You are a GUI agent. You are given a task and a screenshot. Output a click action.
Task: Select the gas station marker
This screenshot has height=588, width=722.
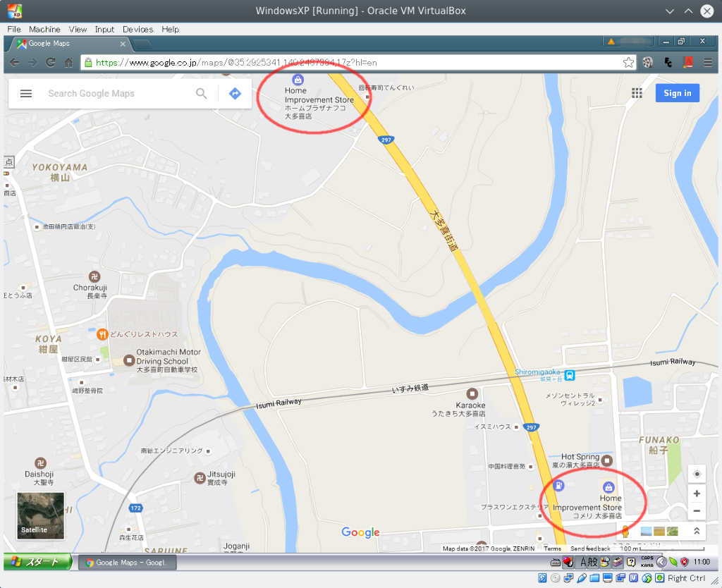point(558,485)
